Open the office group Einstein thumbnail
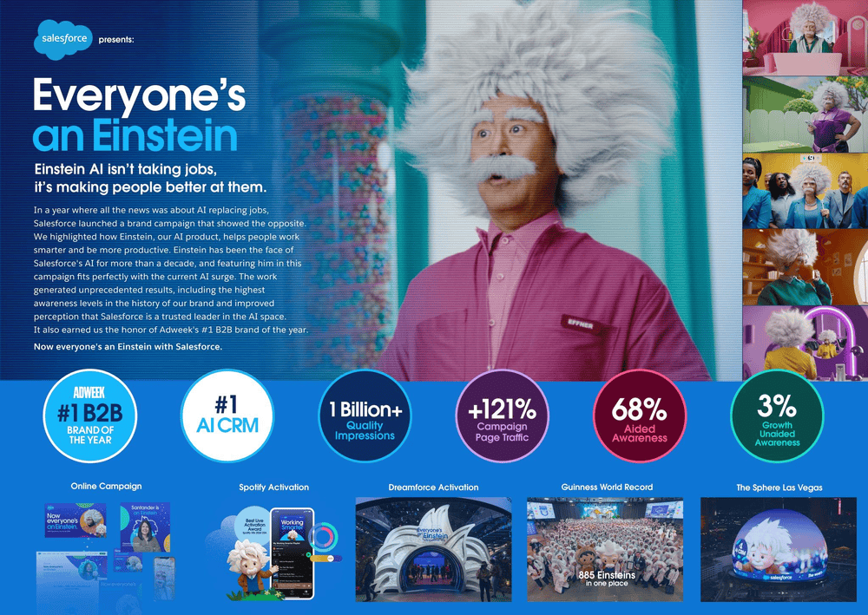Viewport: 868px width, 615px height. point(805,191)
